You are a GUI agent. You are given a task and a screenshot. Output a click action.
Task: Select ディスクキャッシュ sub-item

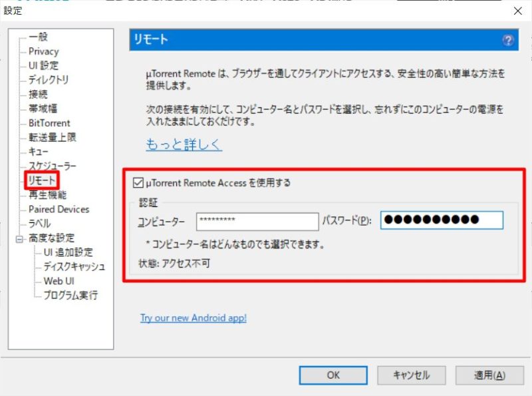74,267
